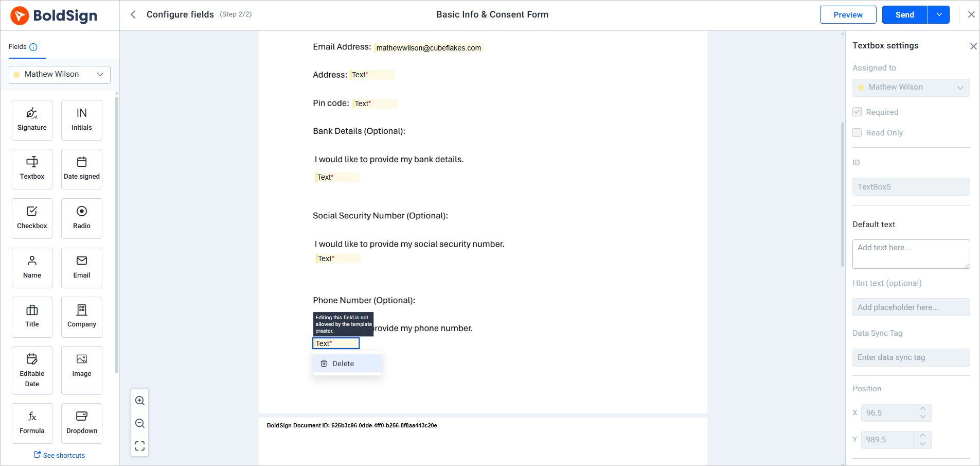The image size is (980, 466).
Task: Expand the Send button options arrow
Action: coord(939,14)
